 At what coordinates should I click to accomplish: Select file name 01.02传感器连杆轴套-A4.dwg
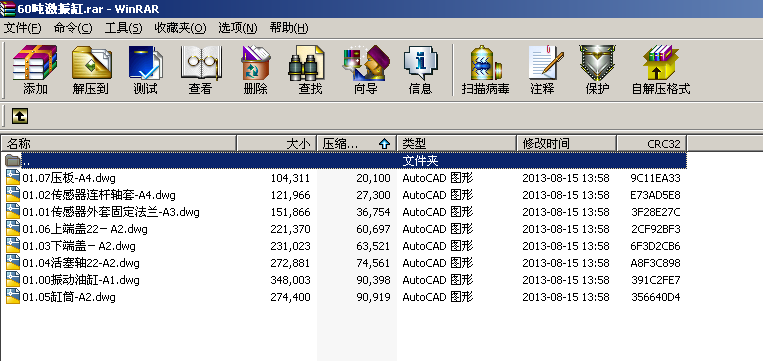pyautogui.click(x=99, y=195)
